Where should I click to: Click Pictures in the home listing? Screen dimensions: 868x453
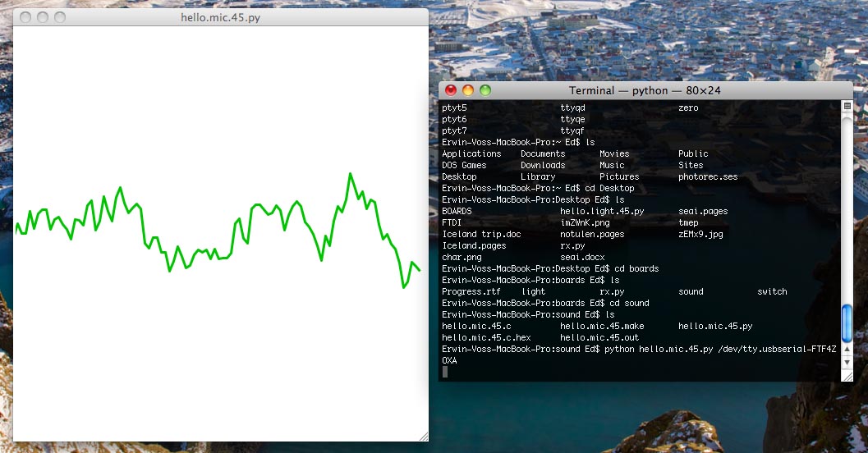click(x=619, y=177)
